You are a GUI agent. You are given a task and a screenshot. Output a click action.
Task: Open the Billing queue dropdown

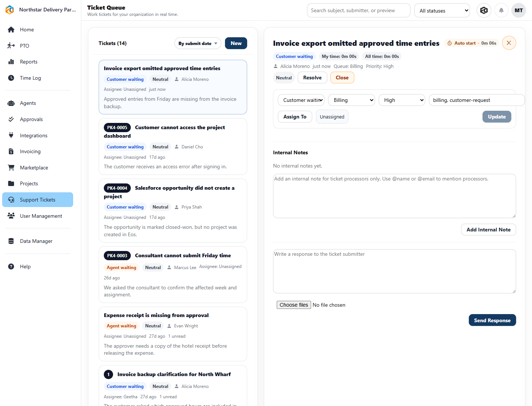coord(351,100)
